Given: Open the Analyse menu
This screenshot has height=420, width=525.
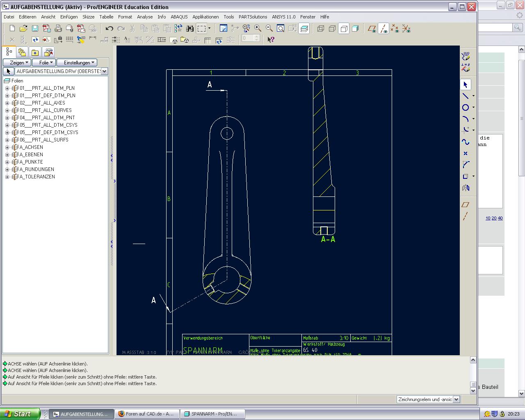Looking at the screenshot, I should (x=145, y=17).
